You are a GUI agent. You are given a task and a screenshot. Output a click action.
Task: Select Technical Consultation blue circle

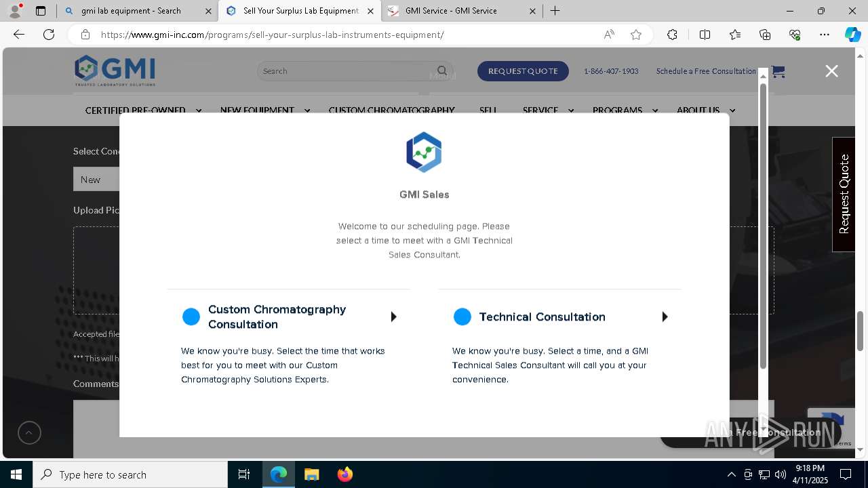[x=462, y=317]
